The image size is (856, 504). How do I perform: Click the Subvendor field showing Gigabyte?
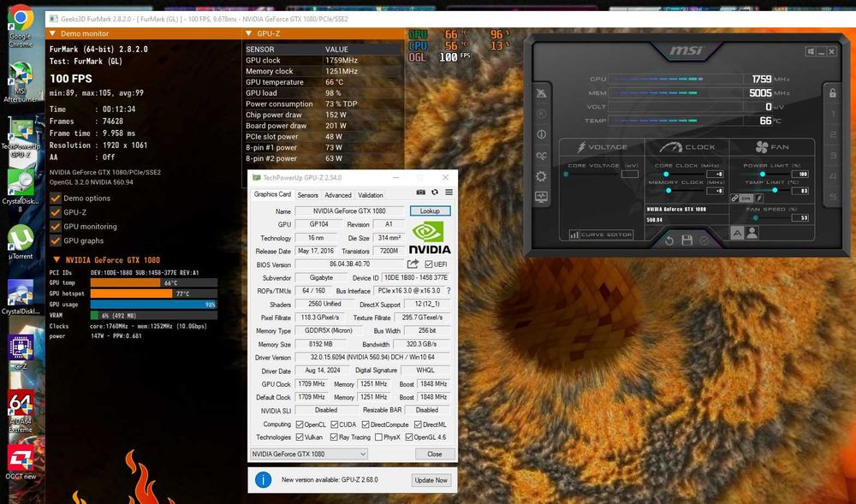pos(321,277)
